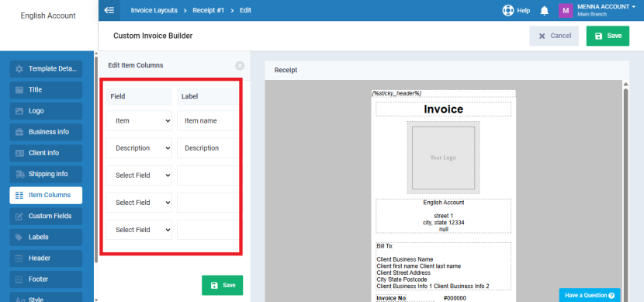Click the Field column header

139,96
